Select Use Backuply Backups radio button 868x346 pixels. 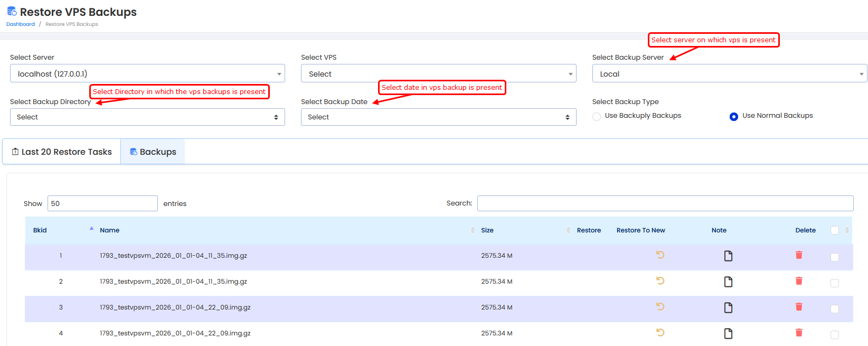[597, 117]
